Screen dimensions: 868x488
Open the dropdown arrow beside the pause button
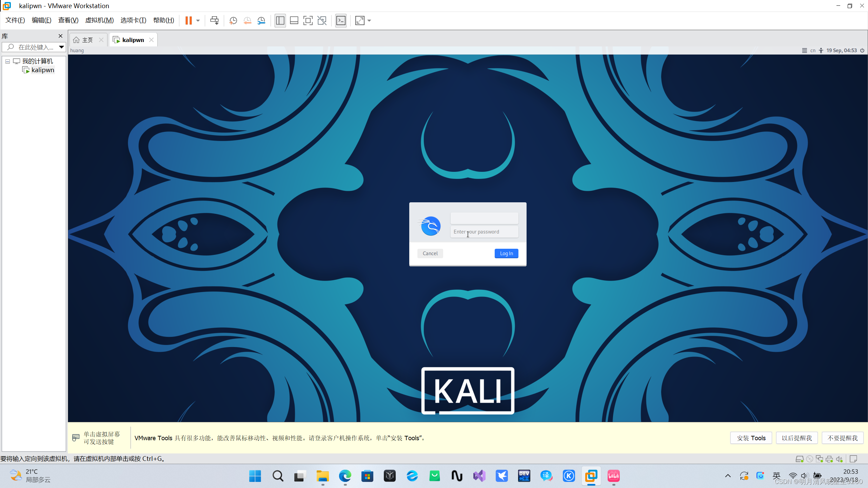pos(198,21)
